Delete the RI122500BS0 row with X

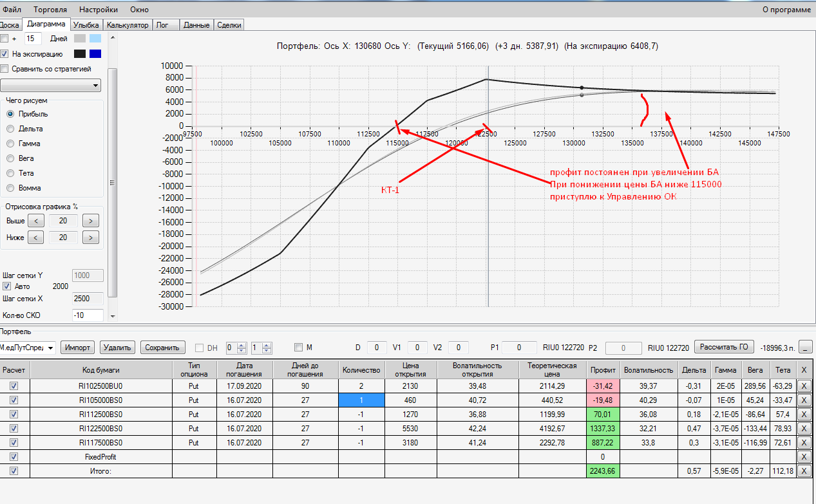[x=804, y=429]
